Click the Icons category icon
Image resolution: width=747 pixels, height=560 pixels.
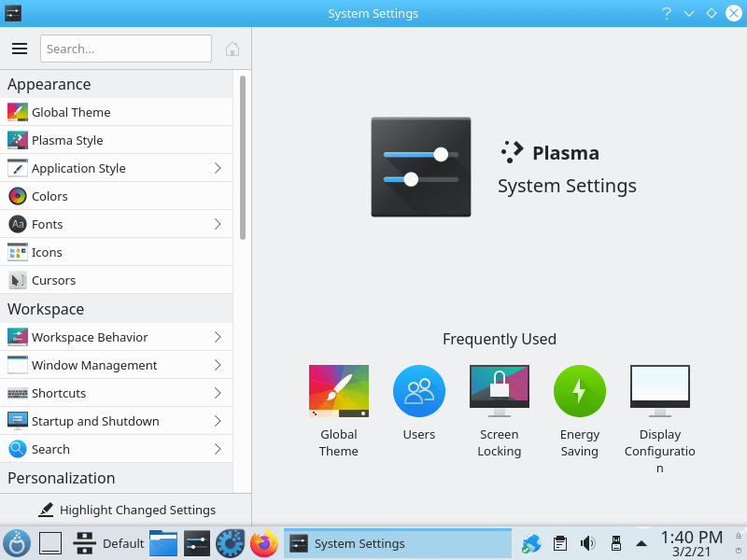pyautogui.click(x=18, y=252)
